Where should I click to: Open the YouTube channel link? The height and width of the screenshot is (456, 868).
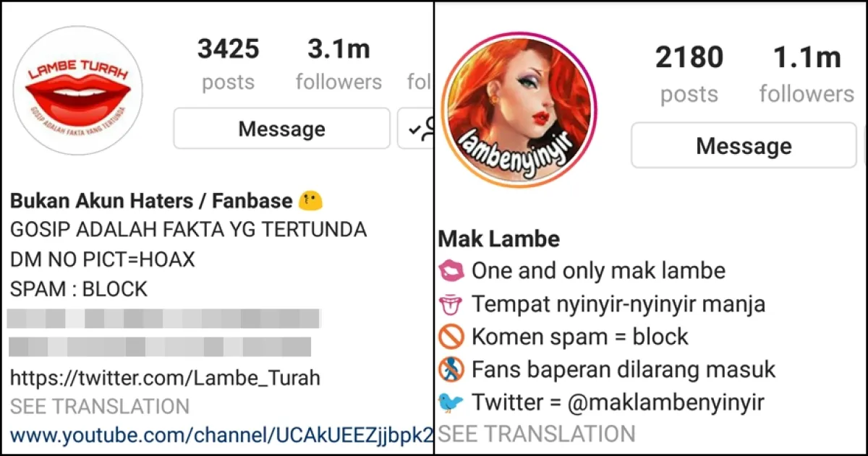click(221, 436)
